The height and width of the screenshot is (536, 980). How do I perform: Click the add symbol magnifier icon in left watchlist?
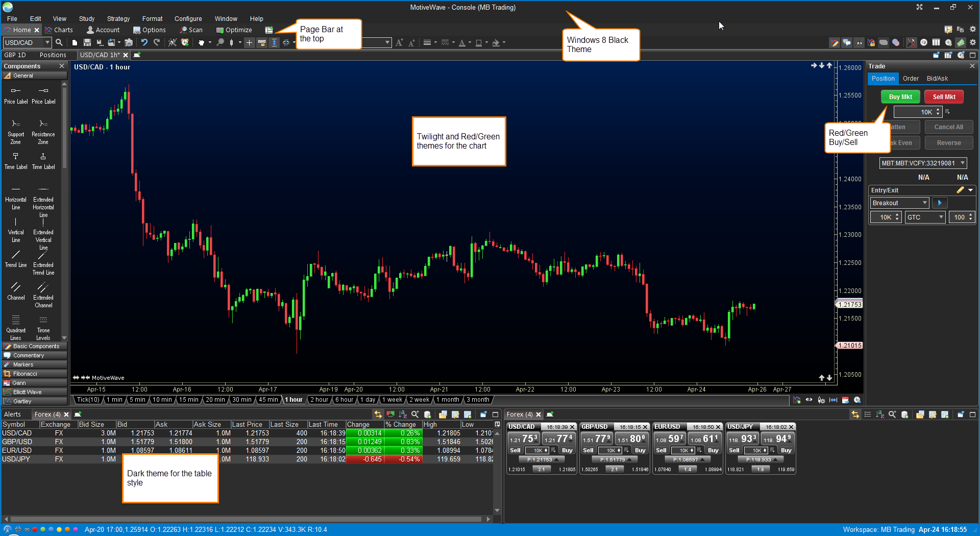point(415,415)
